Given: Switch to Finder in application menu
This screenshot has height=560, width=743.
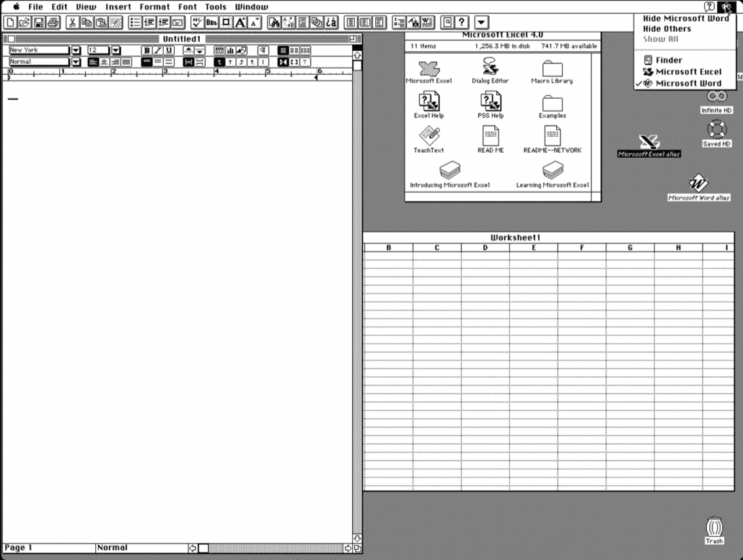Looking at the screenshot, I should (x=686, y=60).
